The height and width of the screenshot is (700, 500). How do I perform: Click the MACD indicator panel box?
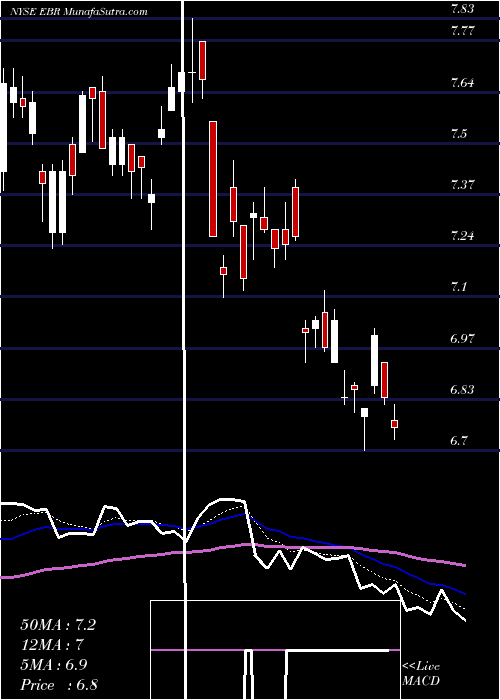tap(275, 650)
